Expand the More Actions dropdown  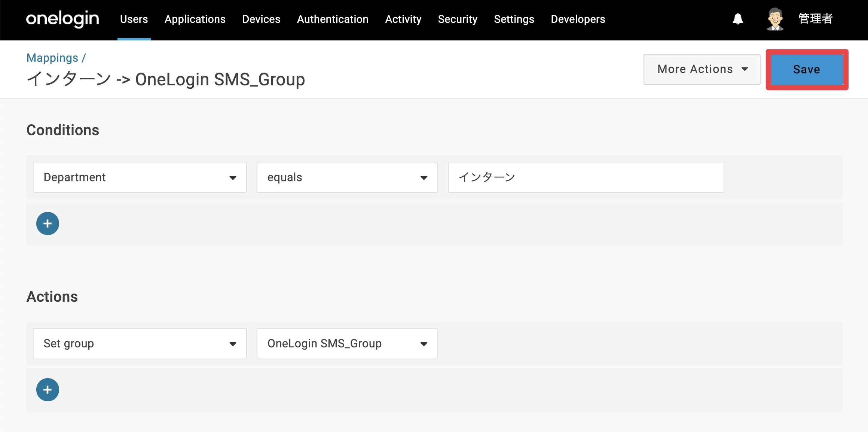click(x=702, y=69)
